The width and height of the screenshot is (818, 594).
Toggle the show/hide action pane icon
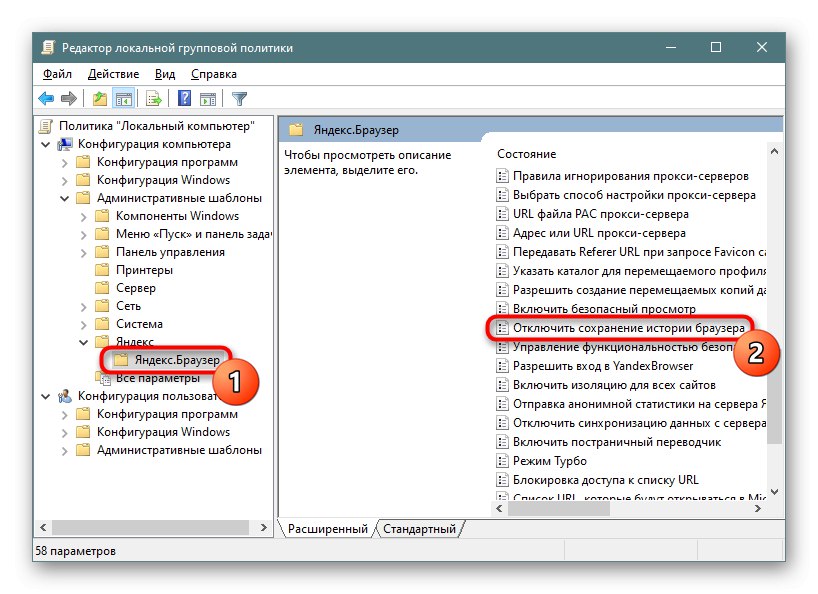pos(208,98)
